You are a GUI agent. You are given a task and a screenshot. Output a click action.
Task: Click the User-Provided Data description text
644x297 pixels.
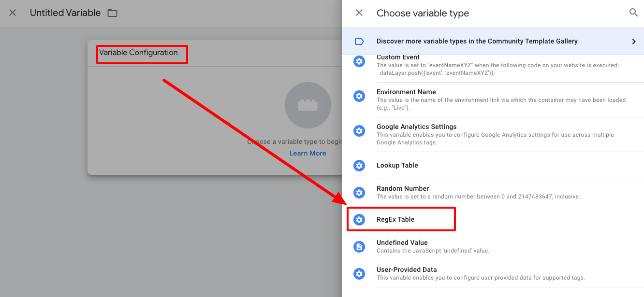click(x=481, y=278)
